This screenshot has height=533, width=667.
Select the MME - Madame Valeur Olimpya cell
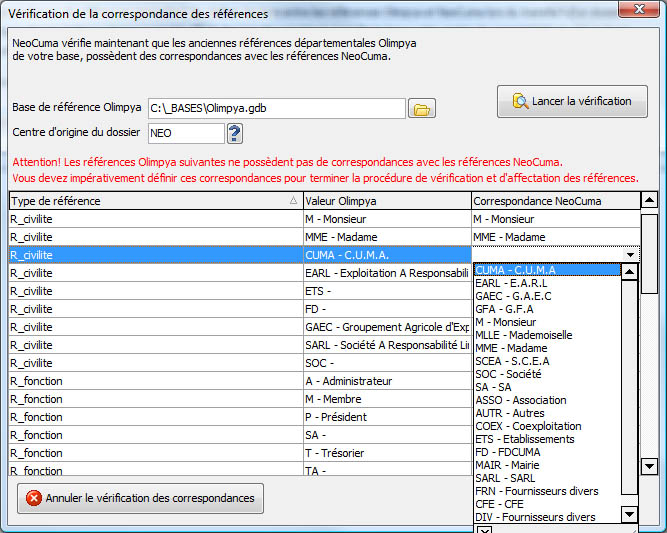387,237
